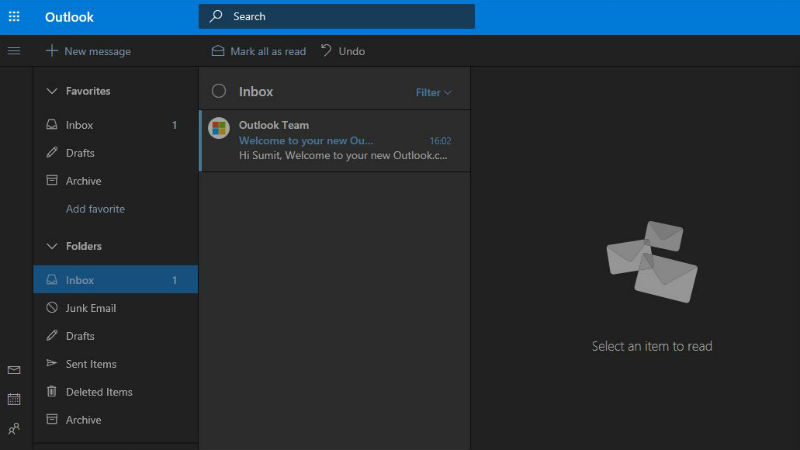Click the 16:02 timestamp on the message

[440, 141]
